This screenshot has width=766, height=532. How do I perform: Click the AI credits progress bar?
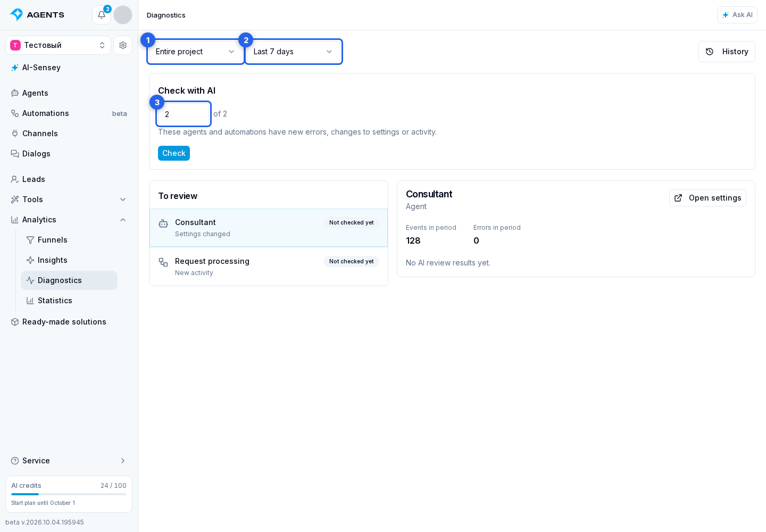pos(69,494)
